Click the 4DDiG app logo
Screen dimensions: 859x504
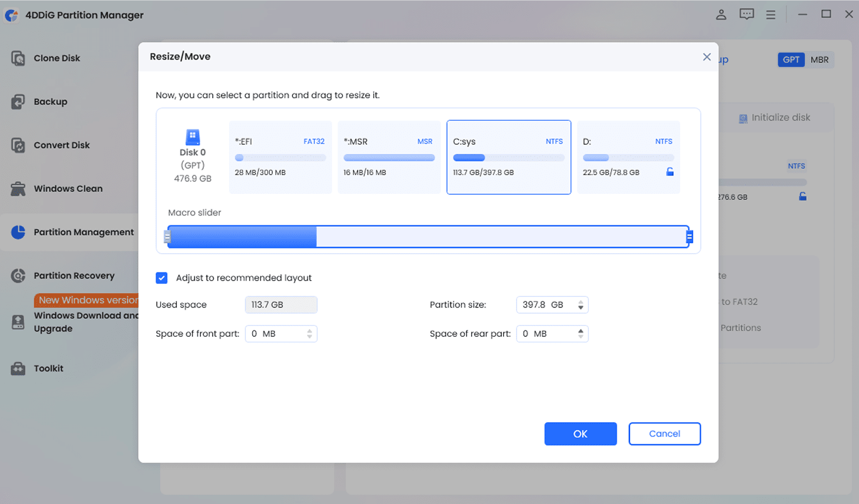click(11, 15)
